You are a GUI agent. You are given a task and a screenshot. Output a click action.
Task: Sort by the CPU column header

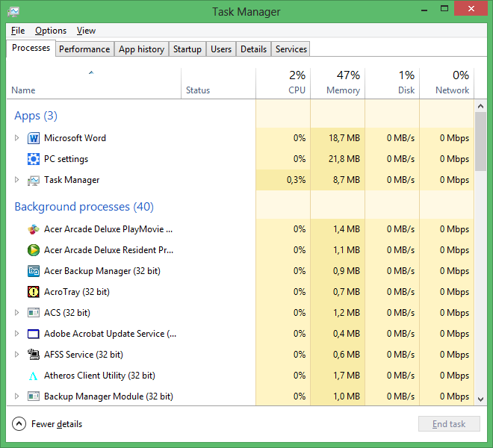tap(283, 84)
